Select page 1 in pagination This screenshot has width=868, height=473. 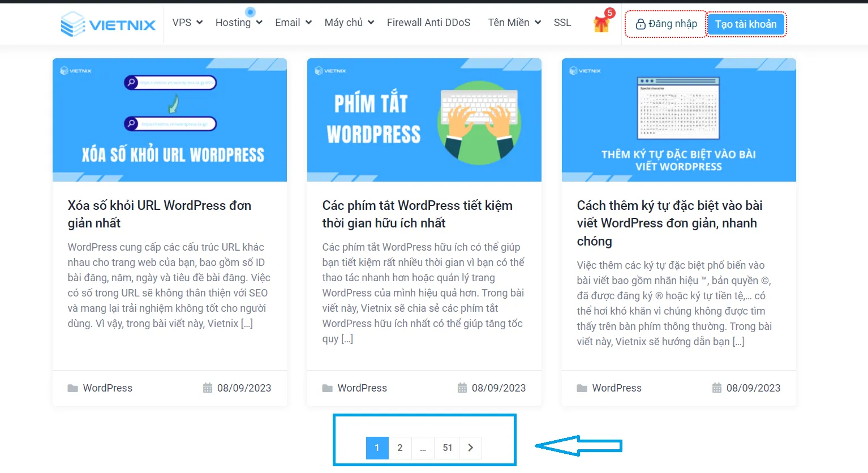[x=377, y=448]
